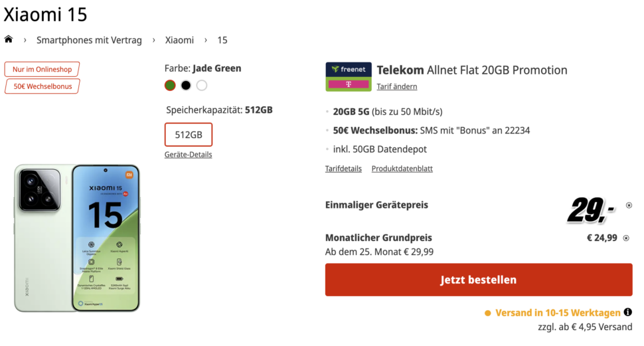Select the 512GB storage option
The image size is (644, 346).
coord(189,134)
